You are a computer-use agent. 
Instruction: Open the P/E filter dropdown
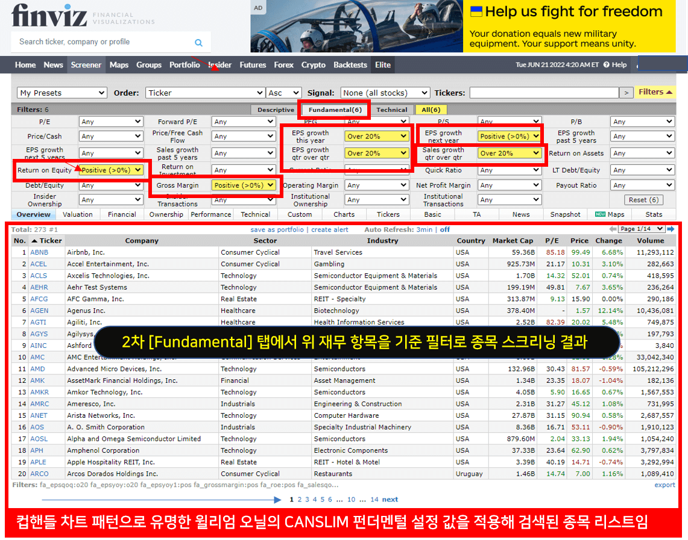(x=111, y=122)
